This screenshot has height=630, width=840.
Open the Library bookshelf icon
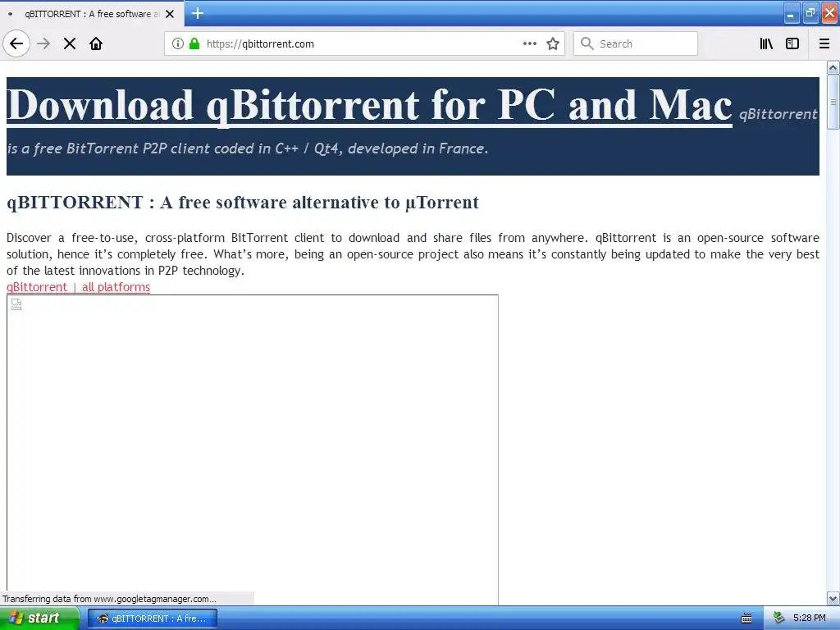pos(766,43)
